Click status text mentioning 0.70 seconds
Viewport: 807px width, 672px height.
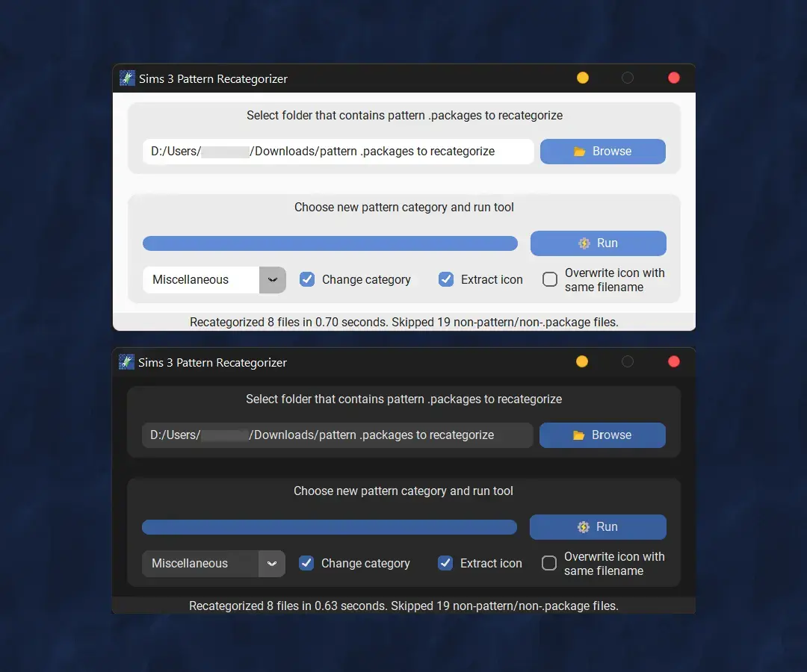click(404, 322)
